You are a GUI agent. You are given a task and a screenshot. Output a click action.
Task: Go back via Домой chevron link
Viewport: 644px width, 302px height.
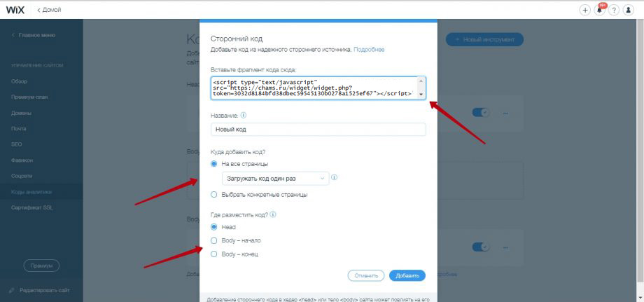(49, 10)
